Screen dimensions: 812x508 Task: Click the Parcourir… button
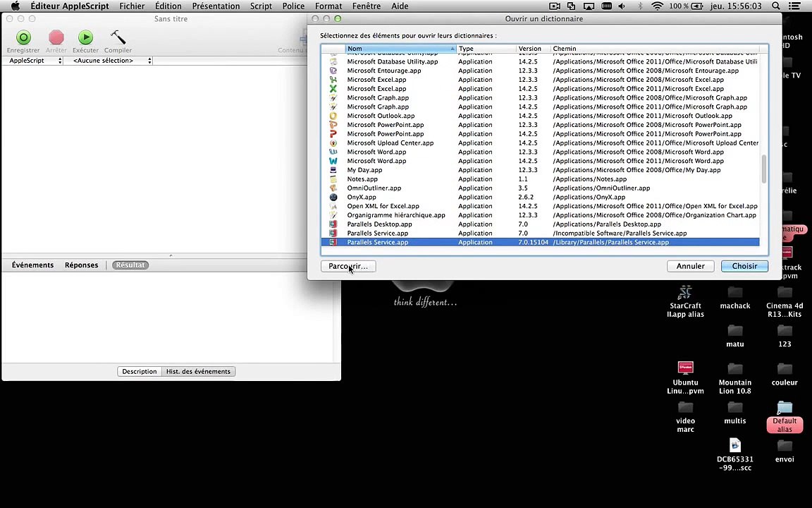click(x=348, y=266)
